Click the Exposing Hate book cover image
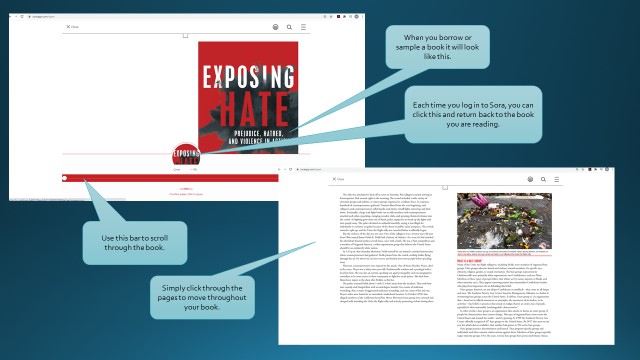The height and width of the screenshot is (360, 640). 248,98
